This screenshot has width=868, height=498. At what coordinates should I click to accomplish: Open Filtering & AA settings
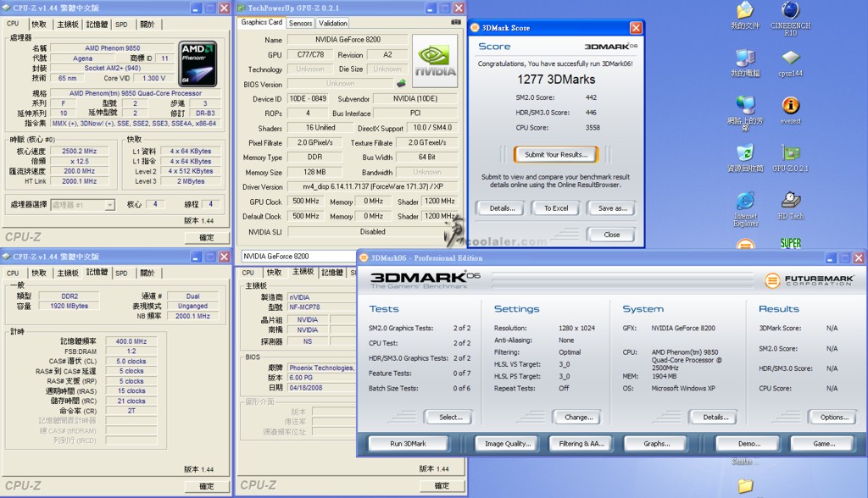tap(581, 444)
